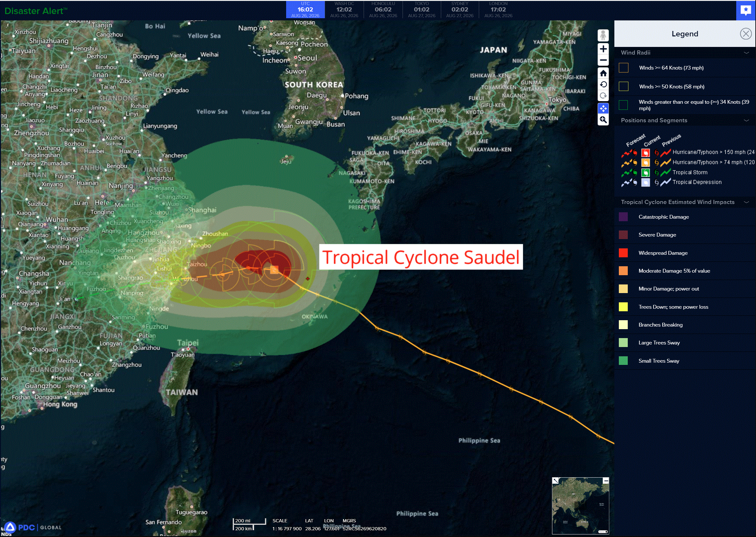This screenshot has height=537, width=756.
Task: Click the "Tropical Storm" legend label
Action: pos(690,172)
